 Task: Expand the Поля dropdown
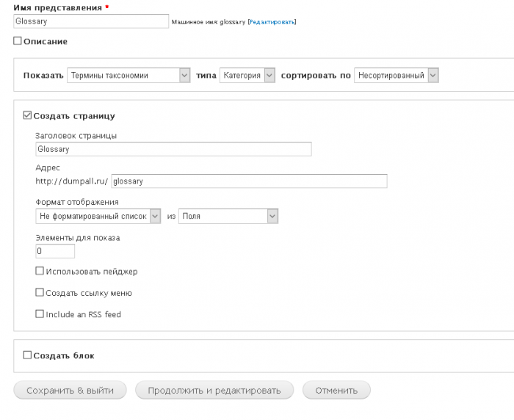(x=228, y=216)
